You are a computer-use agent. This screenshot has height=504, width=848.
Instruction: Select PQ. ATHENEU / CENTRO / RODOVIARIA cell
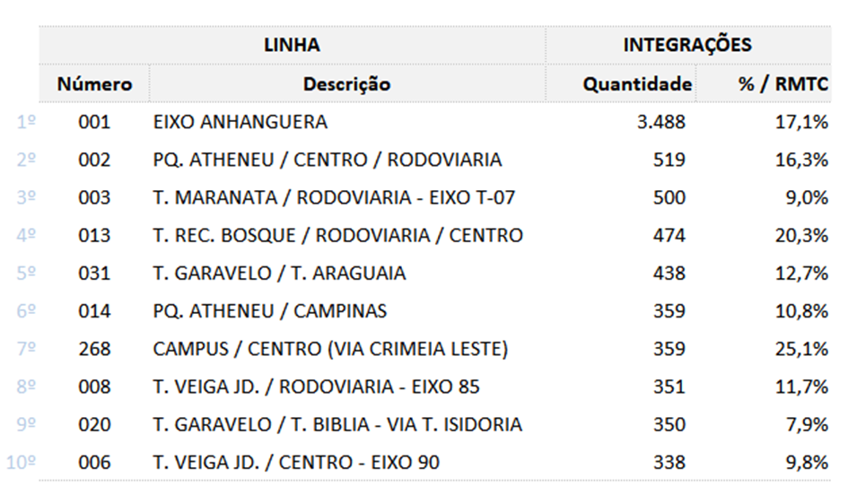coord(328,160)
